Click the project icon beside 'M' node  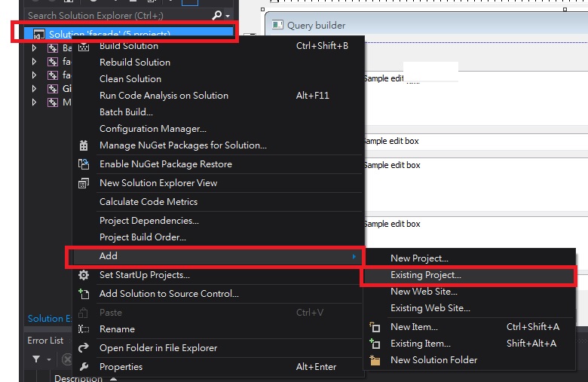(x=53, y=102)
